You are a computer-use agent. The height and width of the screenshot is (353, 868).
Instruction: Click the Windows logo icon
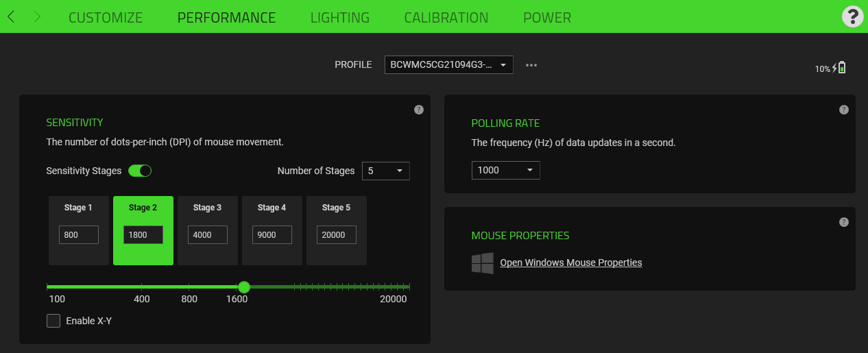coord(483,263)
